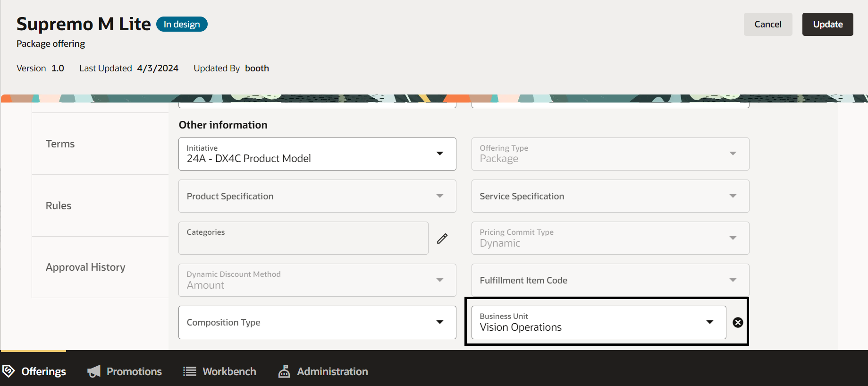
Task: Expand the Dynamic Discount Method dropdown
Action: click(x=440, y=280)
